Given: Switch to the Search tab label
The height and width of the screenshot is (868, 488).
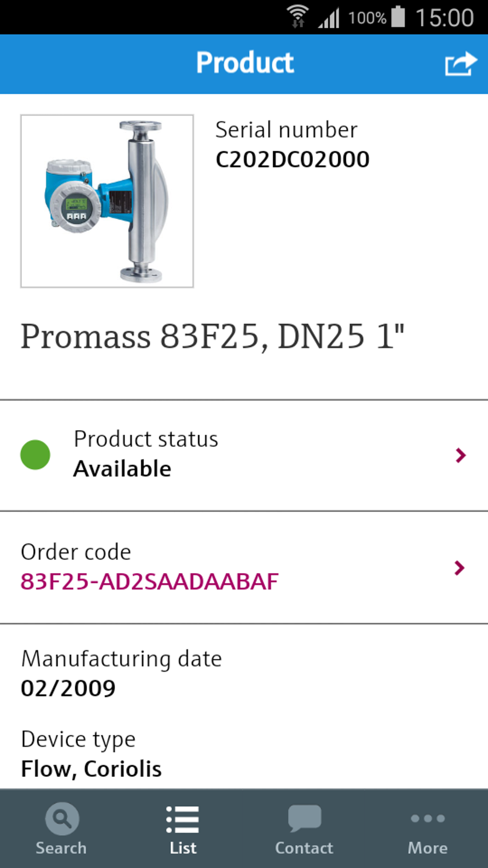Looking at the screenshot, I should (x=61, y=848).
